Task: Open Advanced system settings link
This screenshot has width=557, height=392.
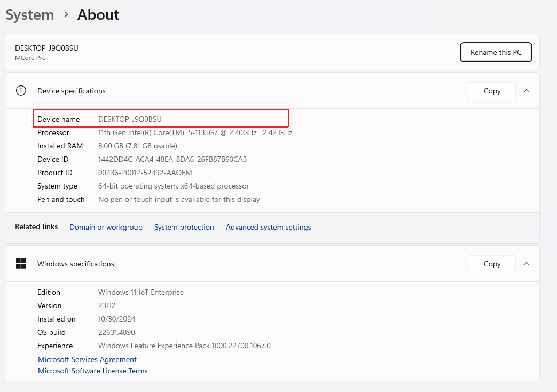Action: click(x=269, y=227)
